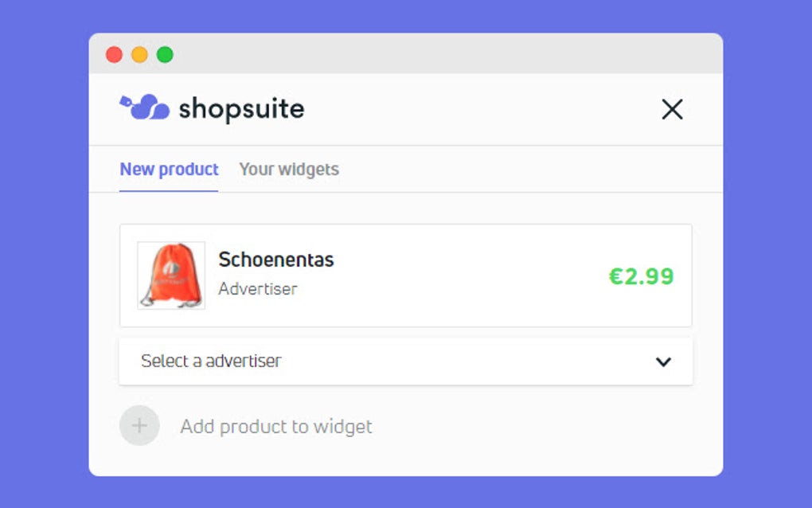Click the Schoenentas product name
Viewport: 812px width, 508px height.
276,260
